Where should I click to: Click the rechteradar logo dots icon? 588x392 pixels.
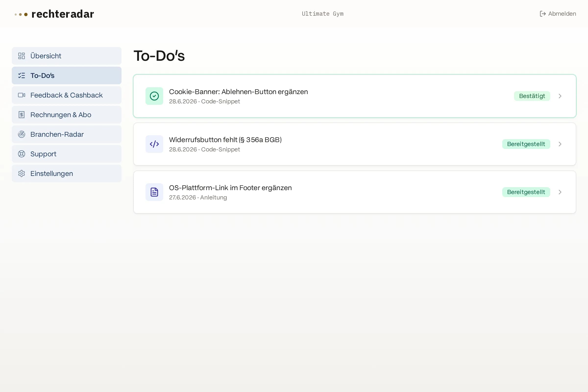[x=21, y=14]
